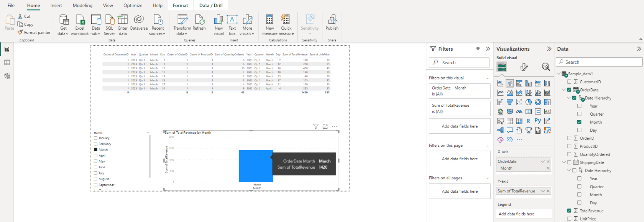Open the Optimize ribbon tab
644x222 pixels.
point(133,5)
